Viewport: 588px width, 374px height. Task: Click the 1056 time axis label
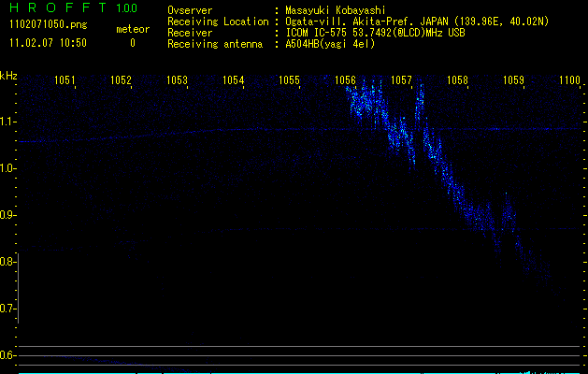345,80
